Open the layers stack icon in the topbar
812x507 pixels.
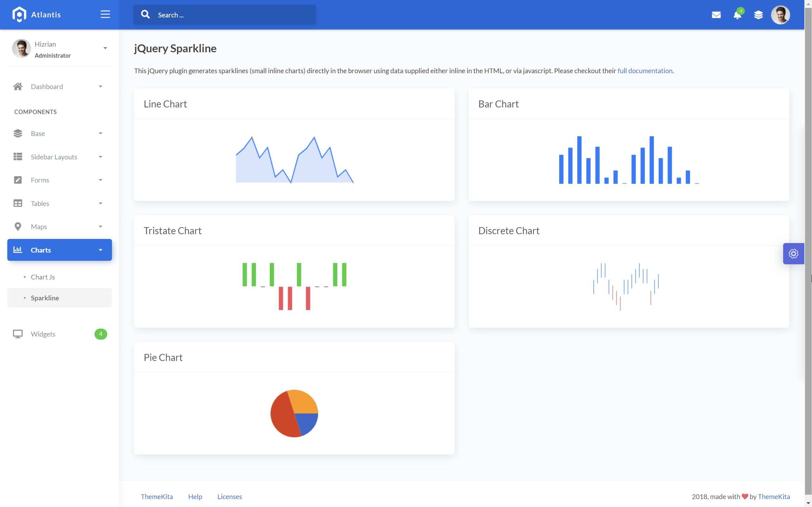(x=759, y=15)
